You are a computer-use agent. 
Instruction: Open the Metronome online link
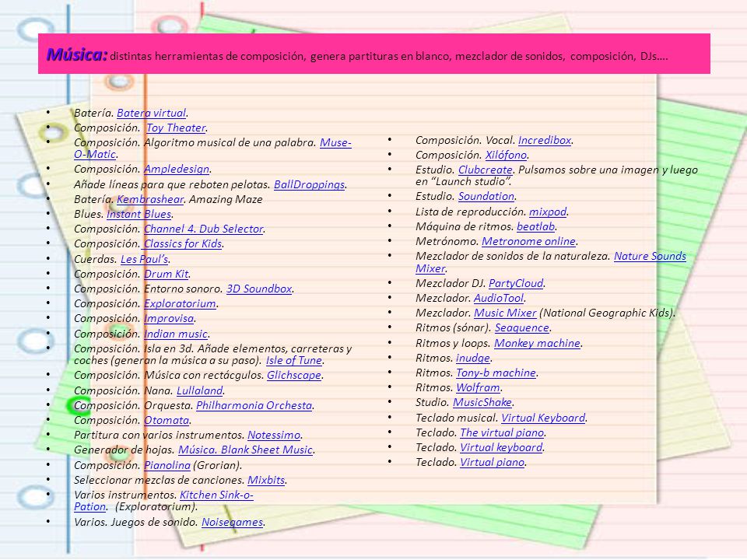(x=528, y=241)
